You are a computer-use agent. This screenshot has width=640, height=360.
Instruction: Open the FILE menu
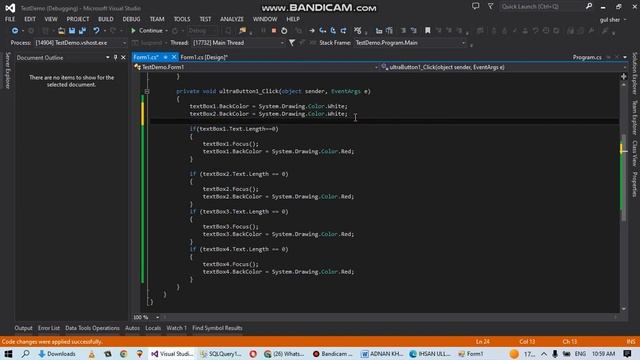(x=10, y=19)
